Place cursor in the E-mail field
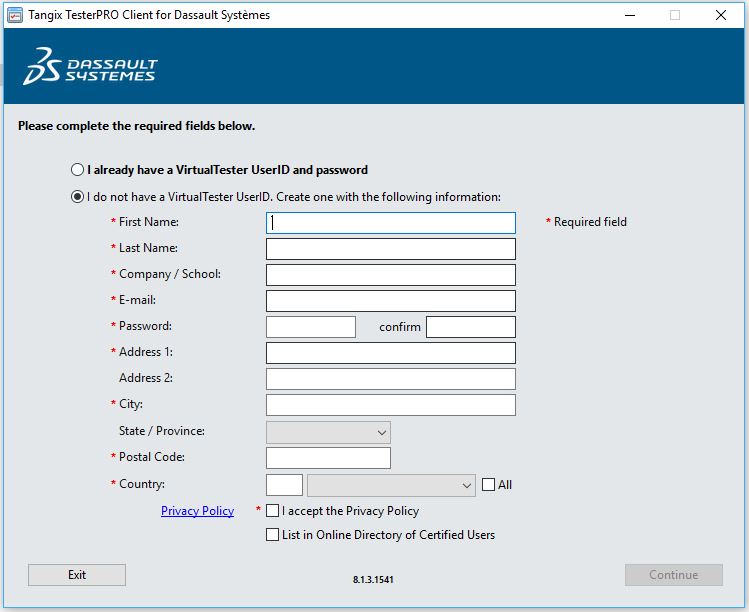Viewport: 749px width, 612px height. 391,301
